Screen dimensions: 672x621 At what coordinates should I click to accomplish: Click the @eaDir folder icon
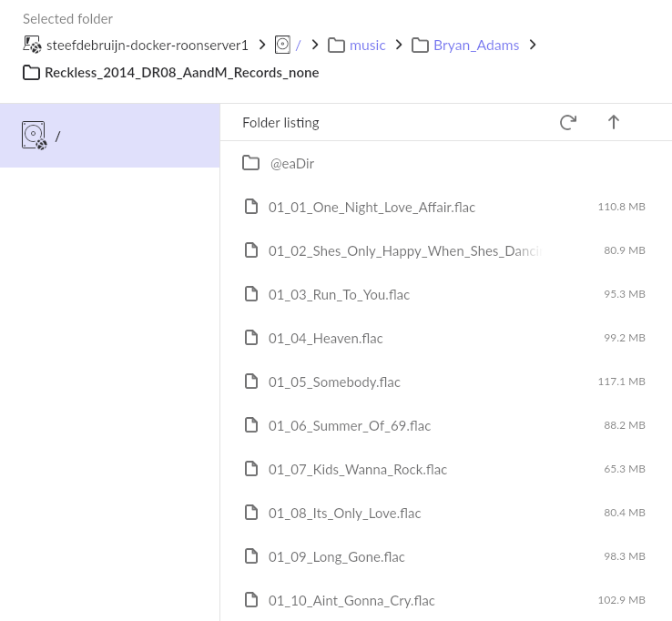(250, 163)
